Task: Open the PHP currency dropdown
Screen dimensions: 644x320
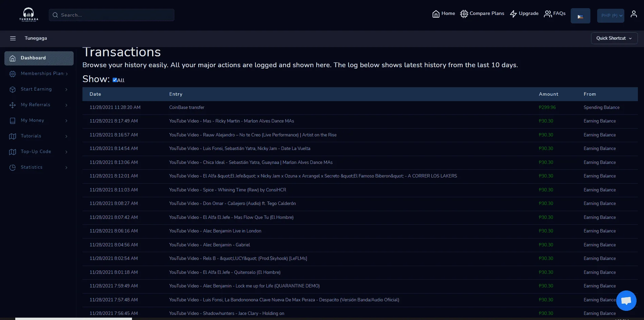Action: (x=611, y=16)
